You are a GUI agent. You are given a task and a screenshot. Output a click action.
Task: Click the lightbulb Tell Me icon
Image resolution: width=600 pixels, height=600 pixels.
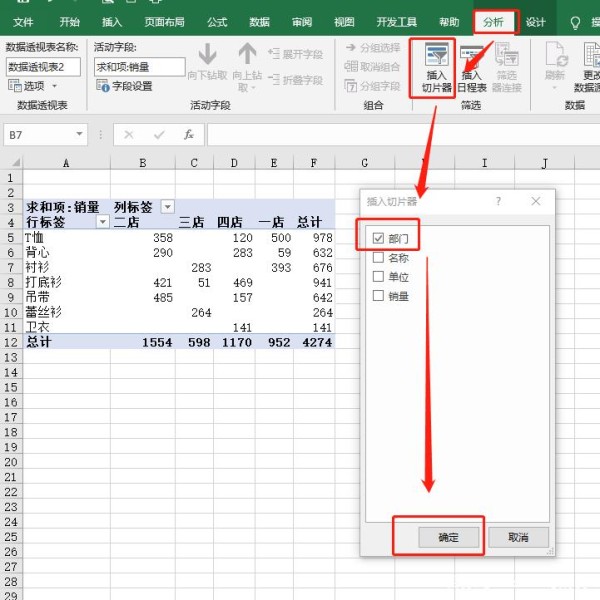575,23
